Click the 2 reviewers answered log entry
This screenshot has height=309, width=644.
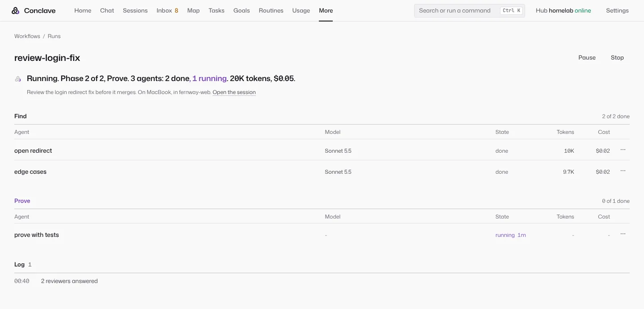tap(69, 281)
